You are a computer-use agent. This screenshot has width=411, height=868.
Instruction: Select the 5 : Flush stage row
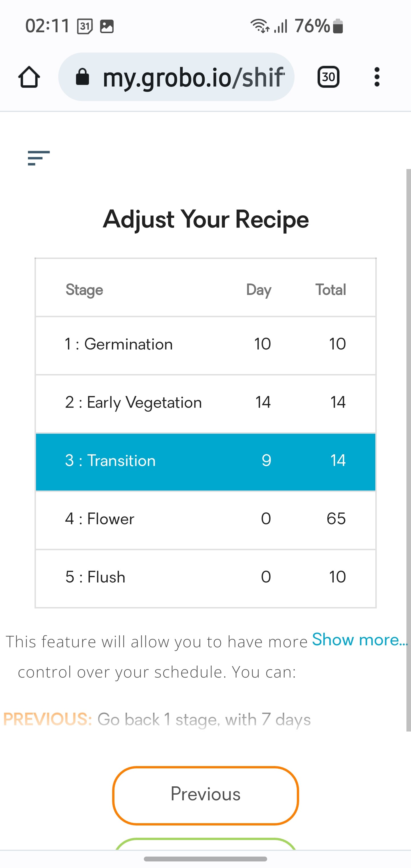click(205, 578)
